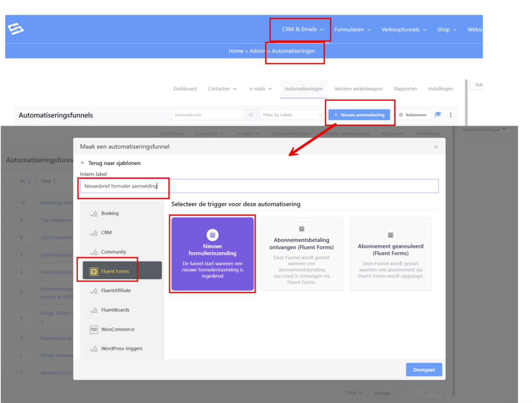Close the automation funnel dialog

[x=436, y=147]
